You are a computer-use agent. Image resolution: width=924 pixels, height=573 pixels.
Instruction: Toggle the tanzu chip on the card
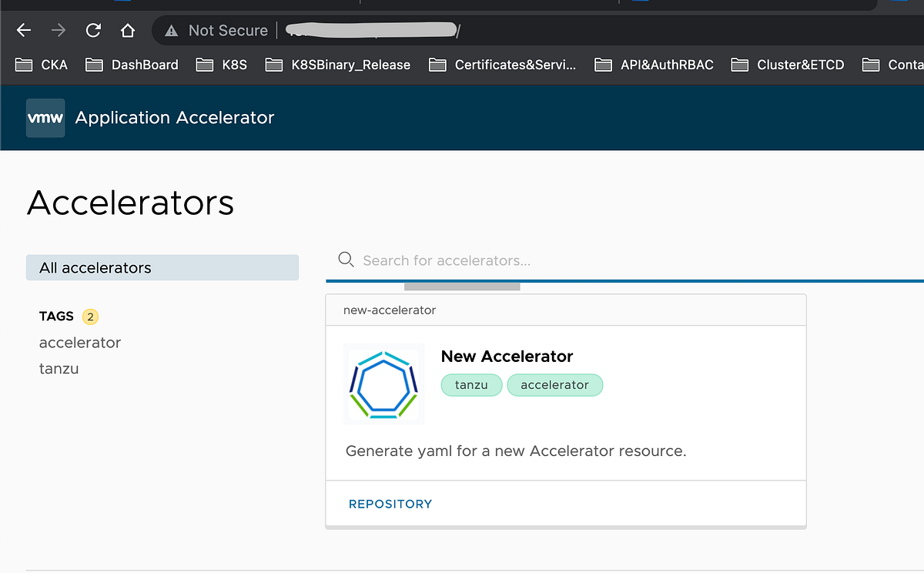tap(471, 385)
